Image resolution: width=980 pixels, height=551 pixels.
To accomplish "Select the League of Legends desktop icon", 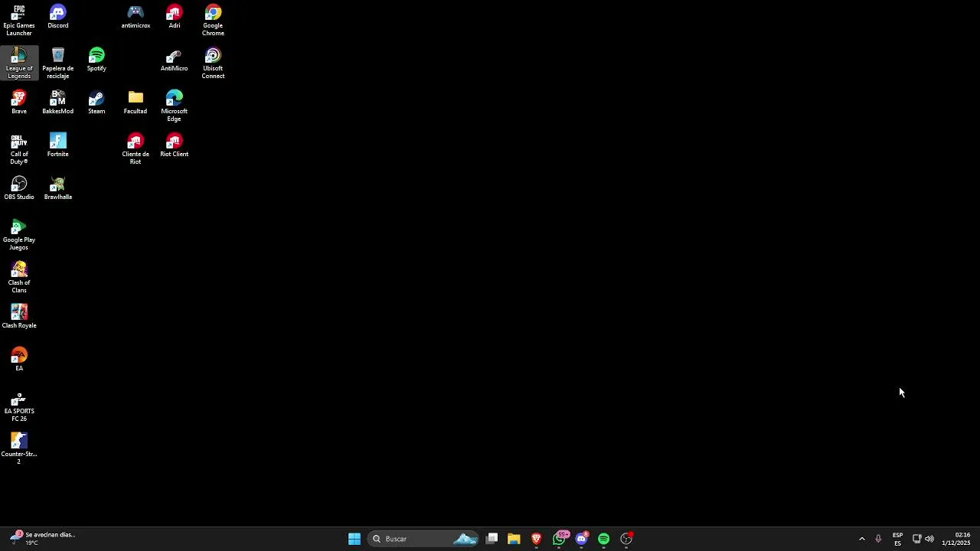I will (x=19, y=64).
